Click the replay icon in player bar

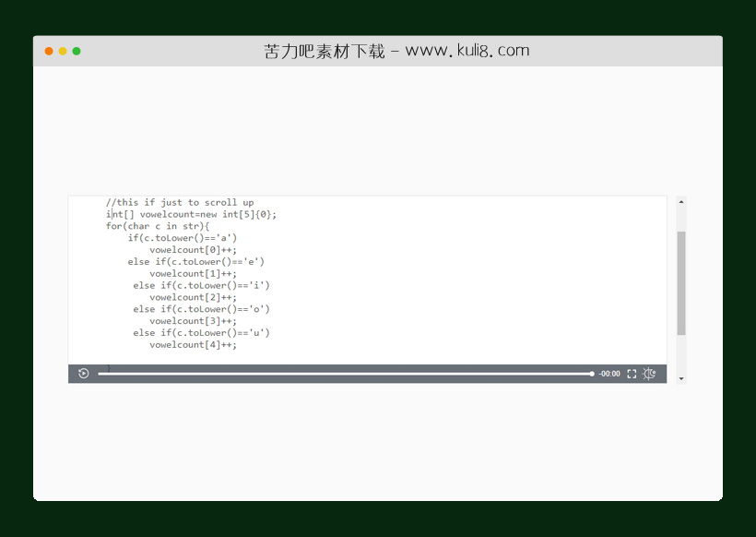click(x=84, y=374)
